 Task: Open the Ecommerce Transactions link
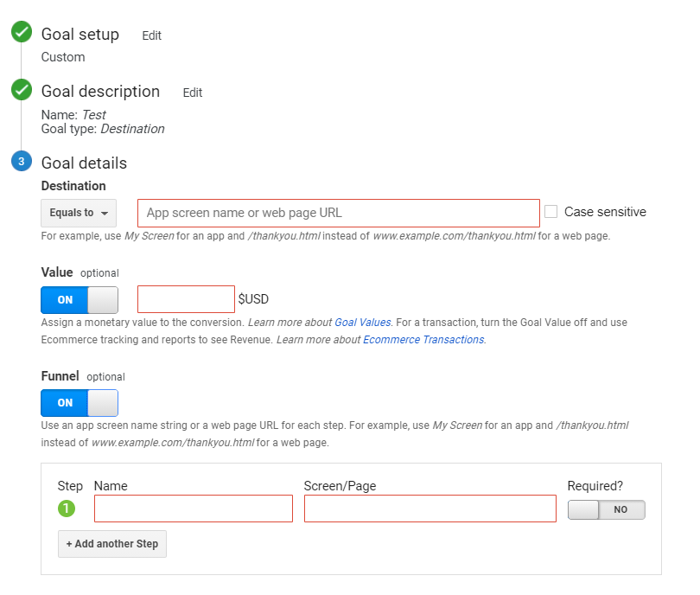point(423,340)
